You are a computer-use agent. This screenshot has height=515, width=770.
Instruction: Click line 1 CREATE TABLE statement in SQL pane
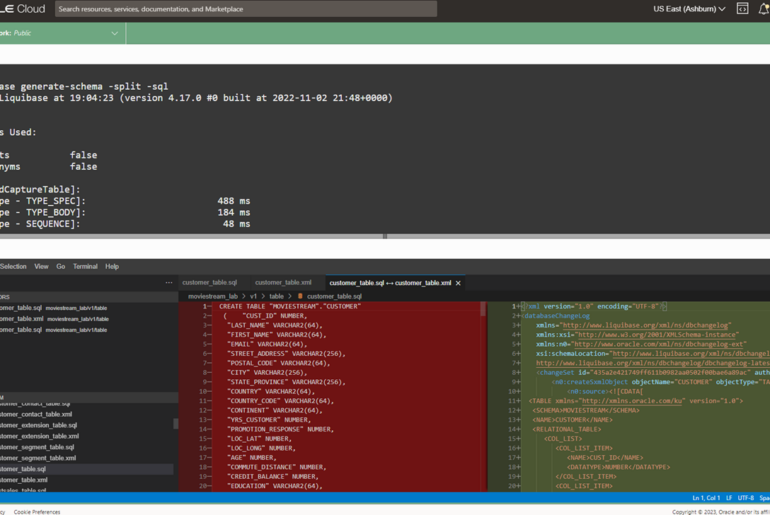290,306
